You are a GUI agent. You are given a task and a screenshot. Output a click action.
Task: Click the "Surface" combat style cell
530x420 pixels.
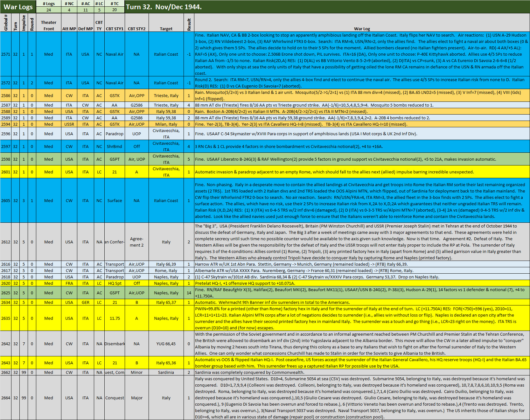pyautogui.click(x=115, y=200)
